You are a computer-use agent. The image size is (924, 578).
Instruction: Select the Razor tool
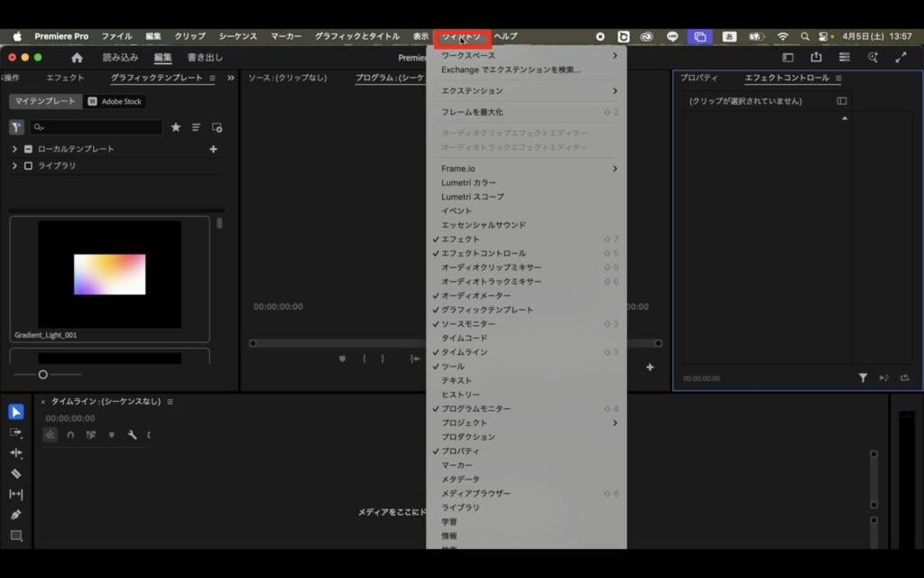(16, 473)
